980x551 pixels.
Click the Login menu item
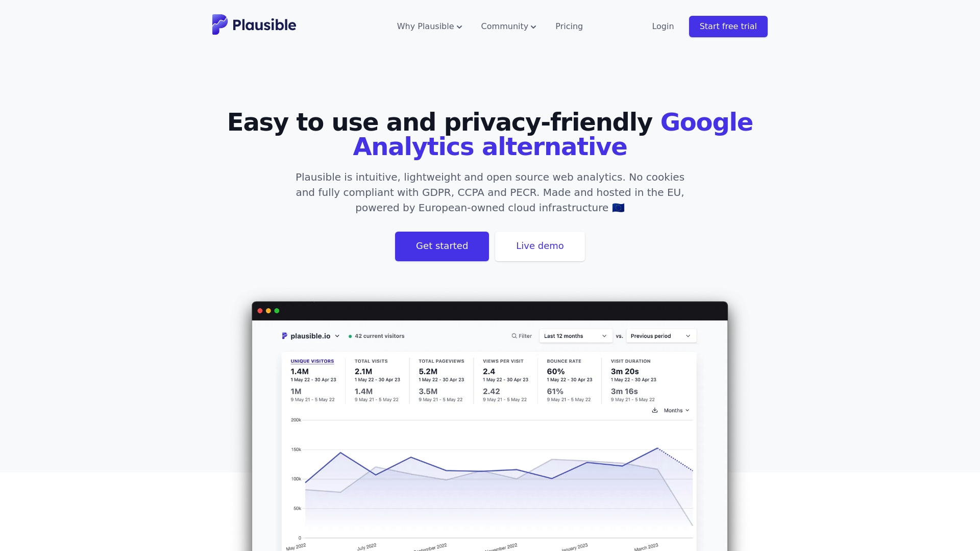[x=663, y=26]
